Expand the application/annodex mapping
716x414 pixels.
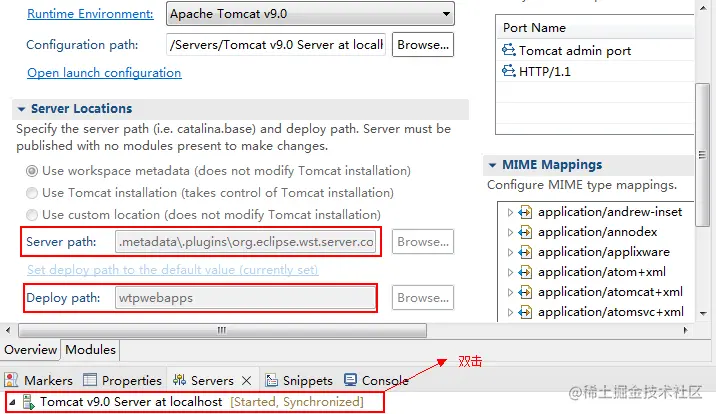510,232
